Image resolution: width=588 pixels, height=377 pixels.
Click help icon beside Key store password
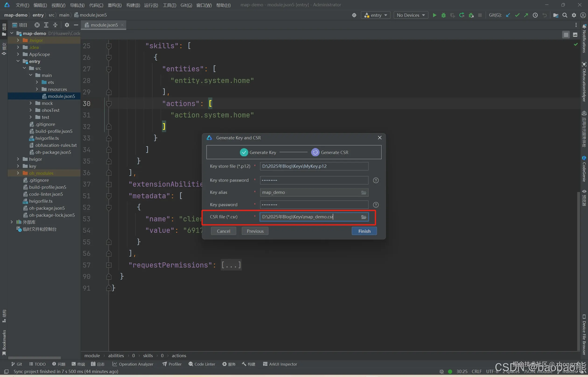click(x=375, y=180)
